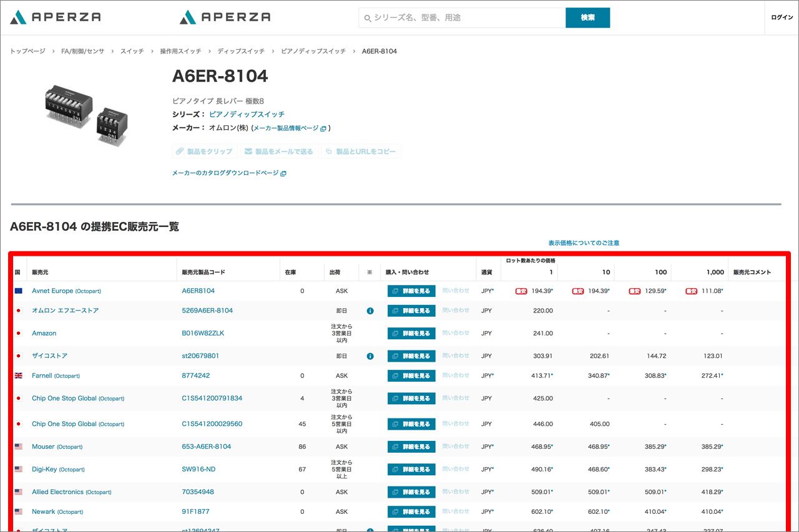This screenshot has width=799, height=532.
Task: Focus the series name search field
Action: pyautogui.click(x=462, y=17)
